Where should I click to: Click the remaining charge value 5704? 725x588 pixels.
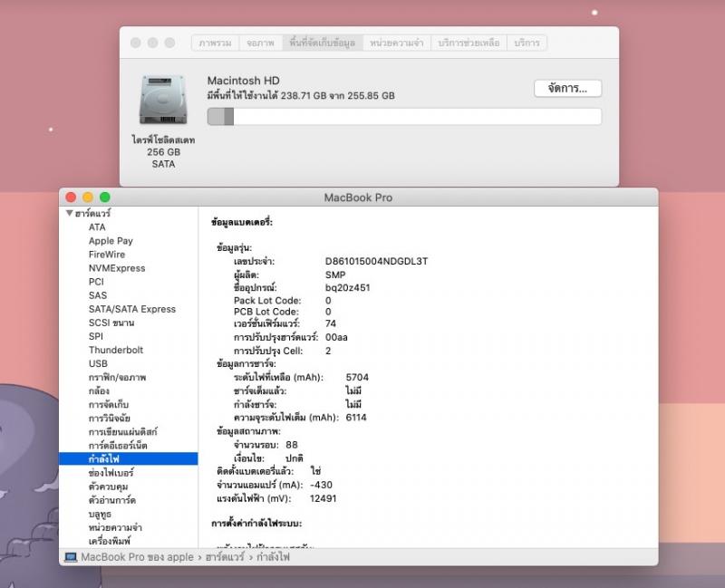click(x=357, y=377)
